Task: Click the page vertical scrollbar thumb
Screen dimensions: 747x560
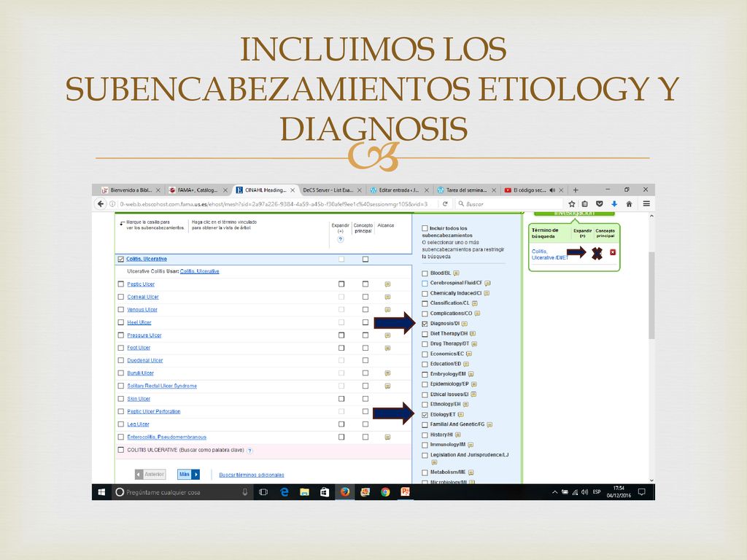Action: click(651, 295)
